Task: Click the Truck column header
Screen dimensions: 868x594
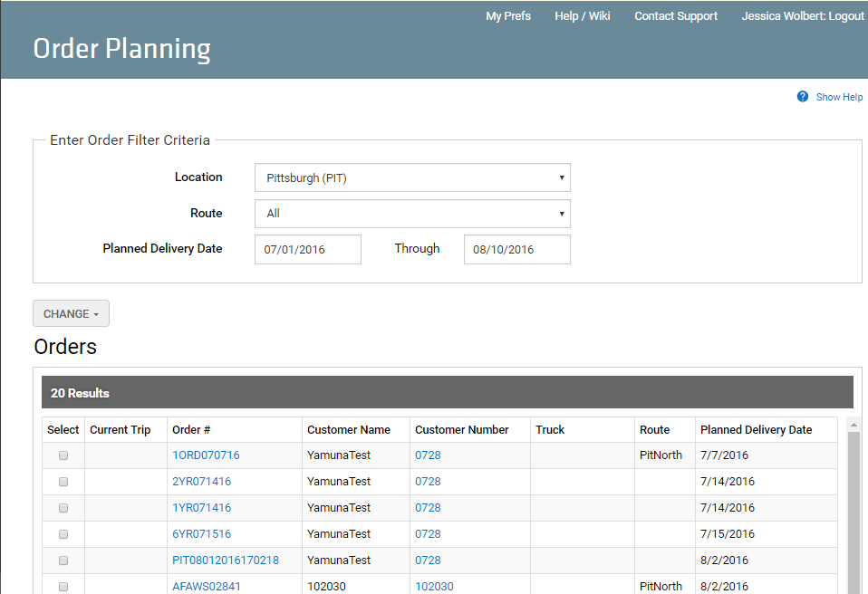Action: pyautogui.click(x=583, y=430)
